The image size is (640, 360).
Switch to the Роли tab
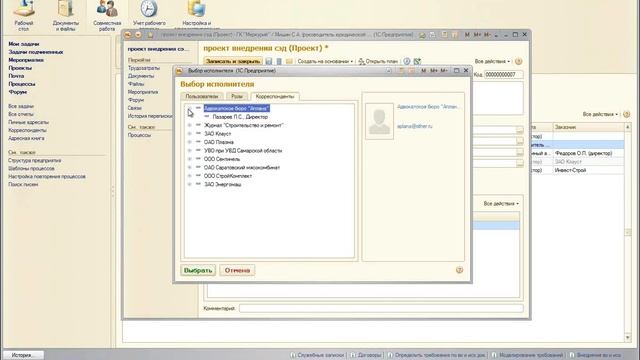(237, 96)
